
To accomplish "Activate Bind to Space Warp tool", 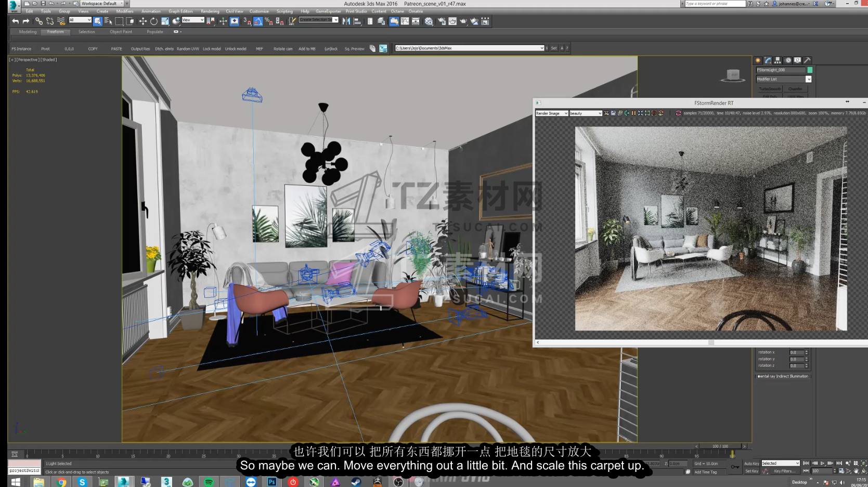I will point(61,21).
